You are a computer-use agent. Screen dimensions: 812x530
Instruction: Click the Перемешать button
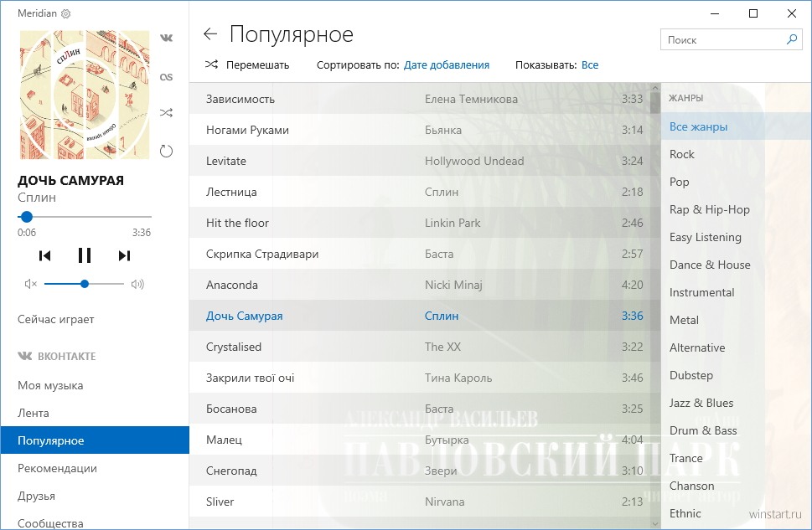(257, 65)
